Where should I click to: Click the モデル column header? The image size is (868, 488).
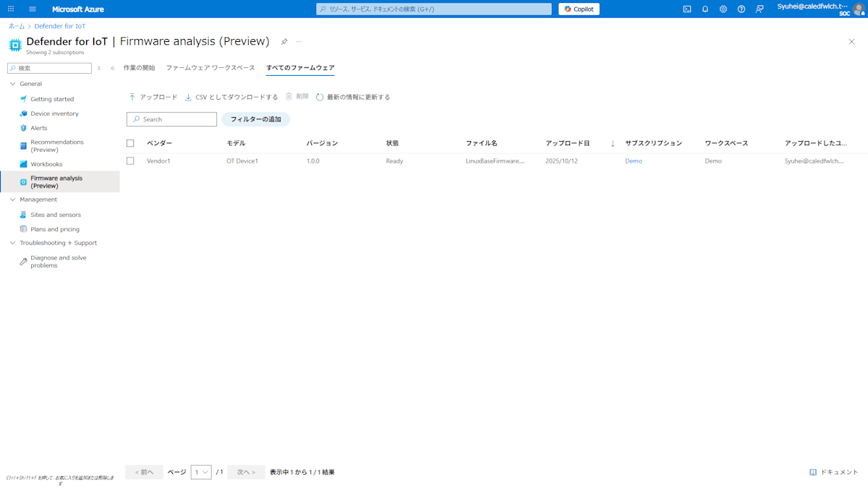pos(236,143)
